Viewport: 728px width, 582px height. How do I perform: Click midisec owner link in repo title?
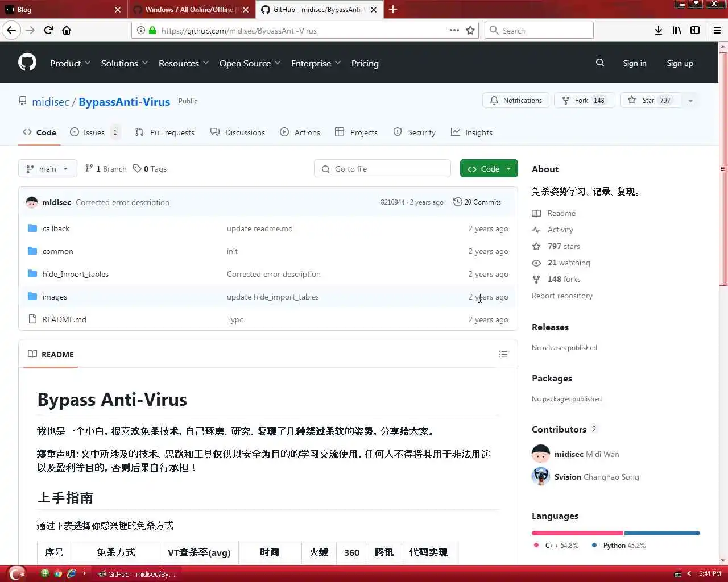click(x=51, y=102)
